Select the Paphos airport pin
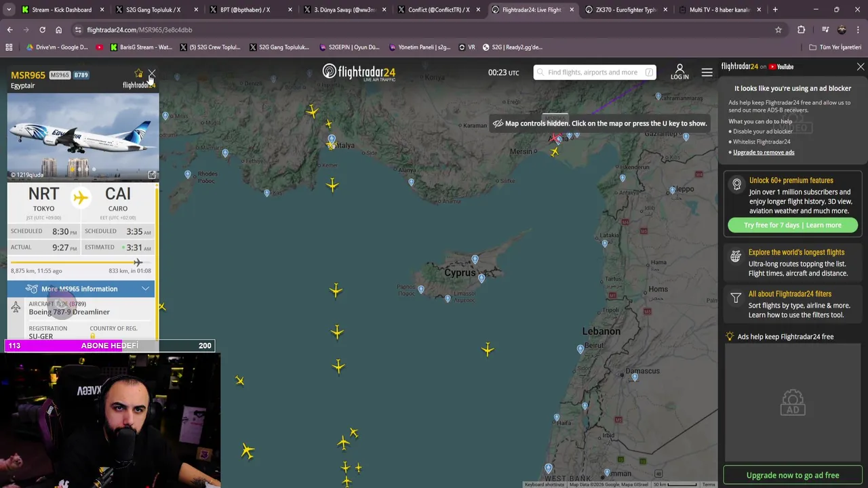This screenshot has height=488, width=868. click(x=421, y=289)
